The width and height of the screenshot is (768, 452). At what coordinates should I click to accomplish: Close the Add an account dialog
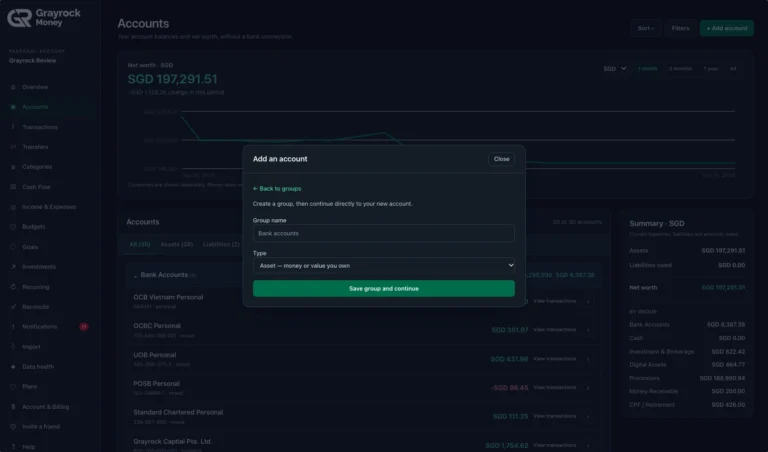(x=502, y=159)
